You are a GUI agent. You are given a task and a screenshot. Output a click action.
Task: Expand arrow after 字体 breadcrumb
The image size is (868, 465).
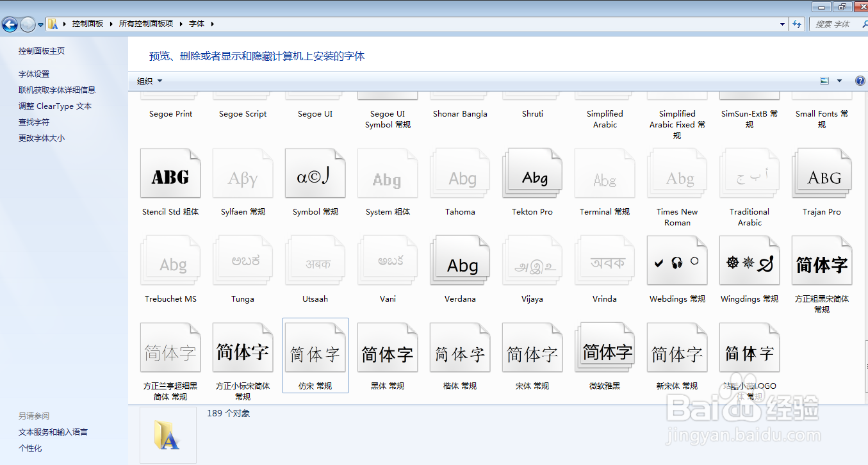click(x=212, y=24)
